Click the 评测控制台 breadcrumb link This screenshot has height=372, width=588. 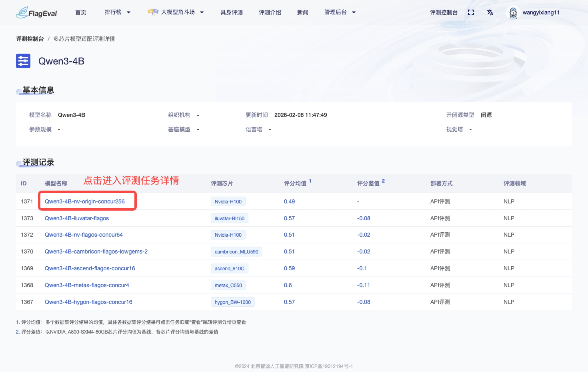[x=30, y=38]
